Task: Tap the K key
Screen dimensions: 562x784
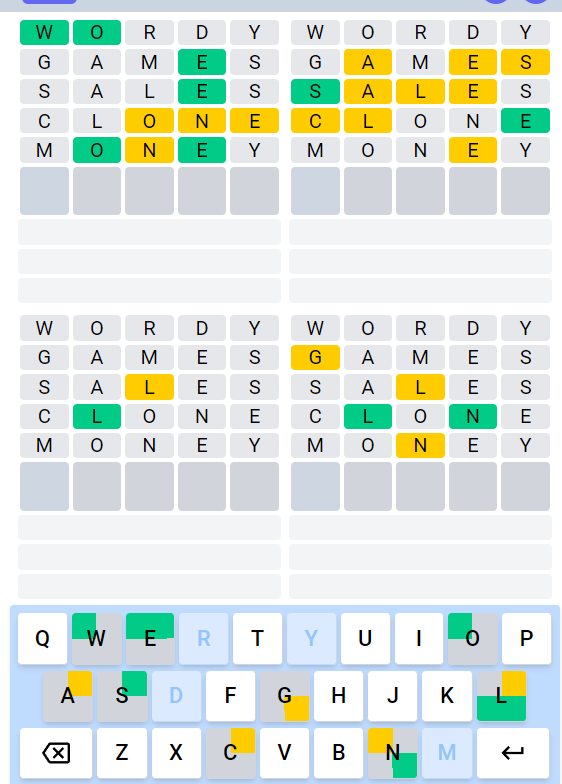Action: 446,696
